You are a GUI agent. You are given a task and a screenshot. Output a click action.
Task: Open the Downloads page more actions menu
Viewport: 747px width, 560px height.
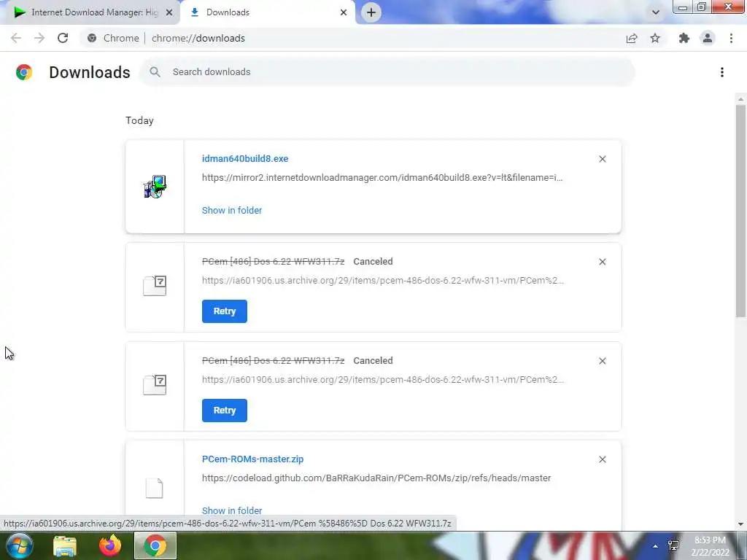click(722, 72)
